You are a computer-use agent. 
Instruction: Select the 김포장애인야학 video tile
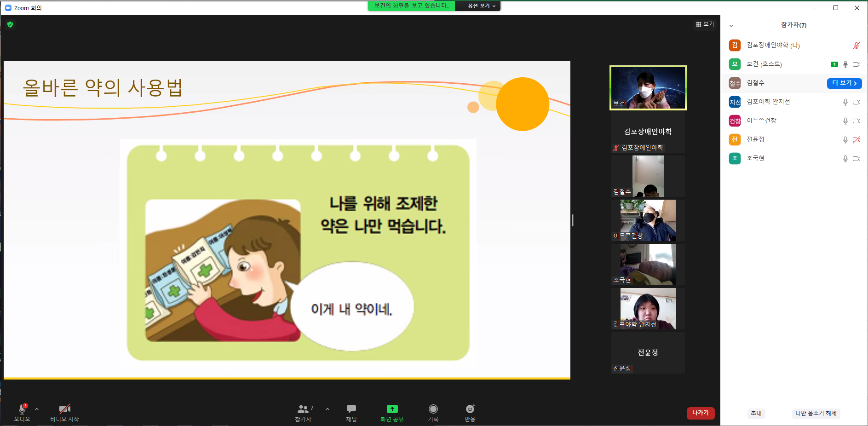click(x=648, y=132)
